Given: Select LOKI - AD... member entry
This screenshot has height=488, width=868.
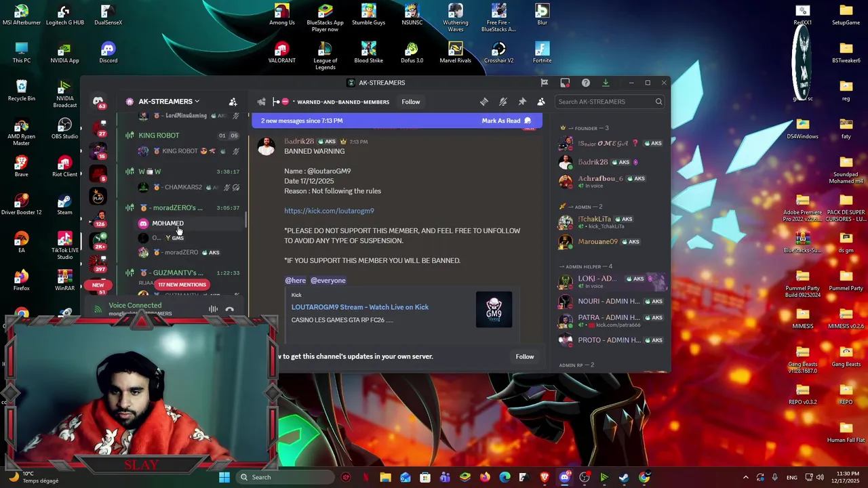Looking at the screenshot, I should [x=612, y=281].
